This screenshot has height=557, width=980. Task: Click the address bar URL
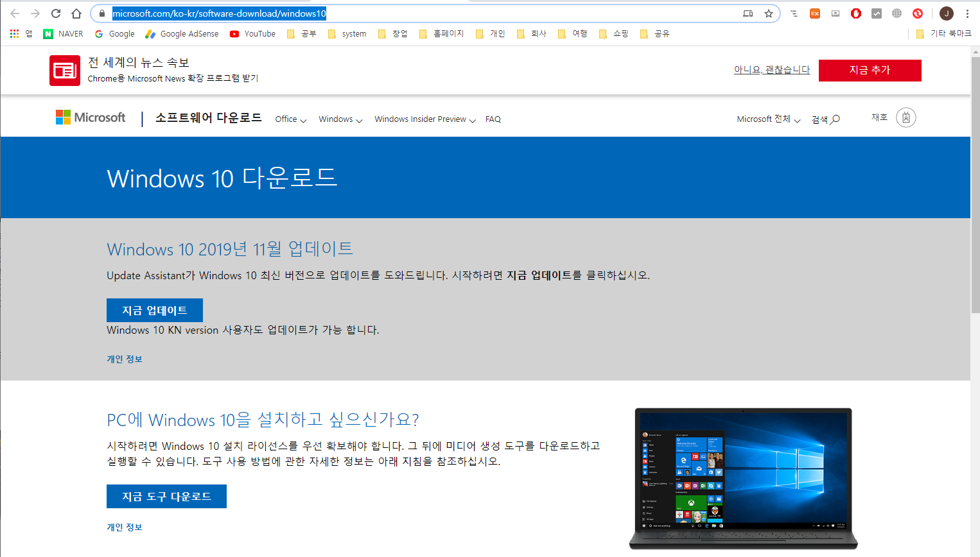click(x=219, y=13)
